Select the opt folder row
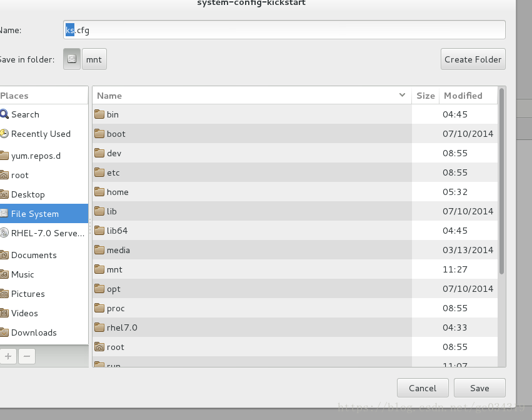 click(x=295, y=289)
